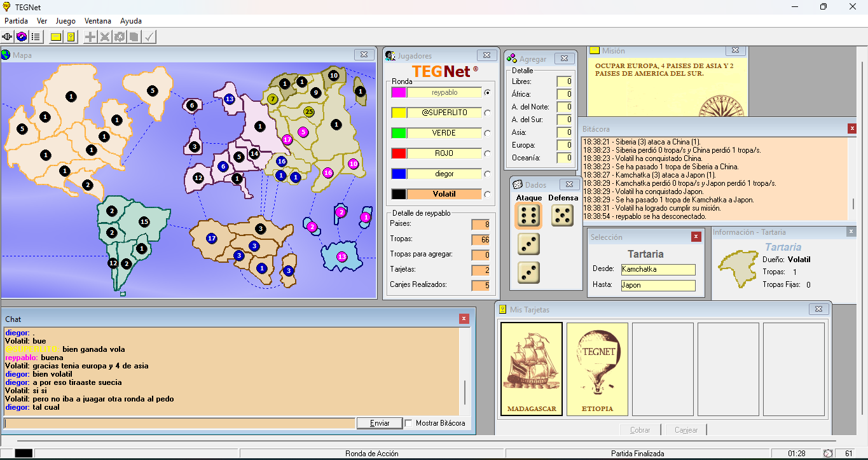Select the Volatil player radio button
Image resolution: width=868 pixels, height=460 pixels.
[x=488, y=194]
